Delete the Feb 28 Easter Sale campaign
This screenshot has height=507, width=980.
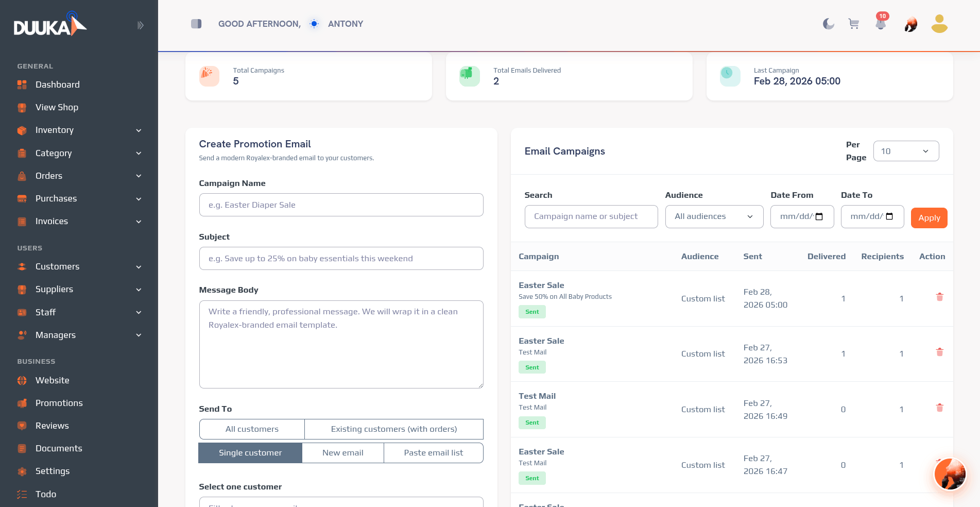(939, 297)
